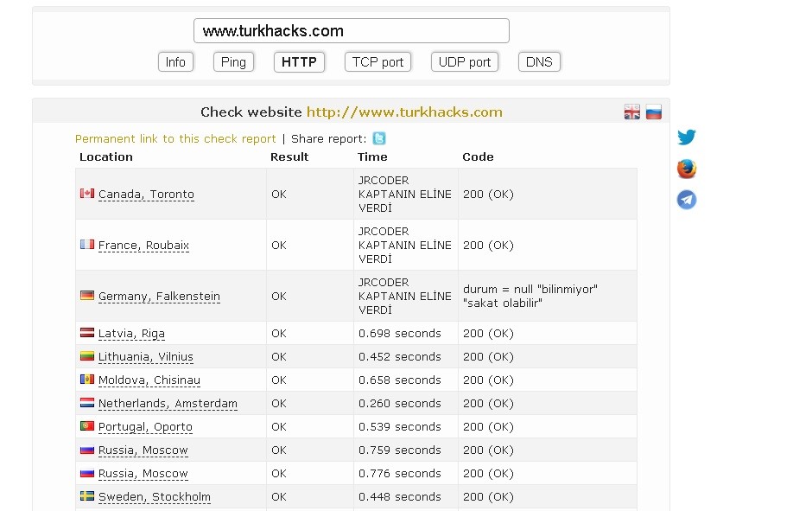Open the Netherlands, Amsterdam location link
The image size is (812, 511).
click(x=168, y=404)
